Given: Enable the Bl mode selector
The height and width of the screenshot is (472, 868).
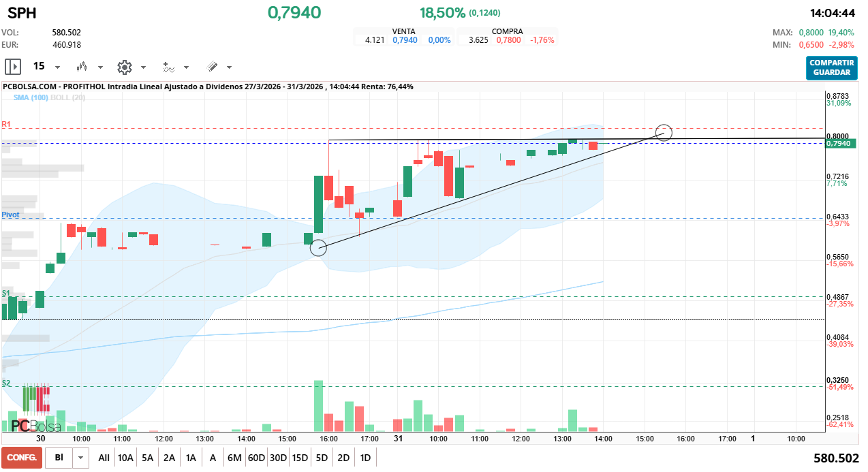Looking at the screenshot, I should tap(59, 457).
